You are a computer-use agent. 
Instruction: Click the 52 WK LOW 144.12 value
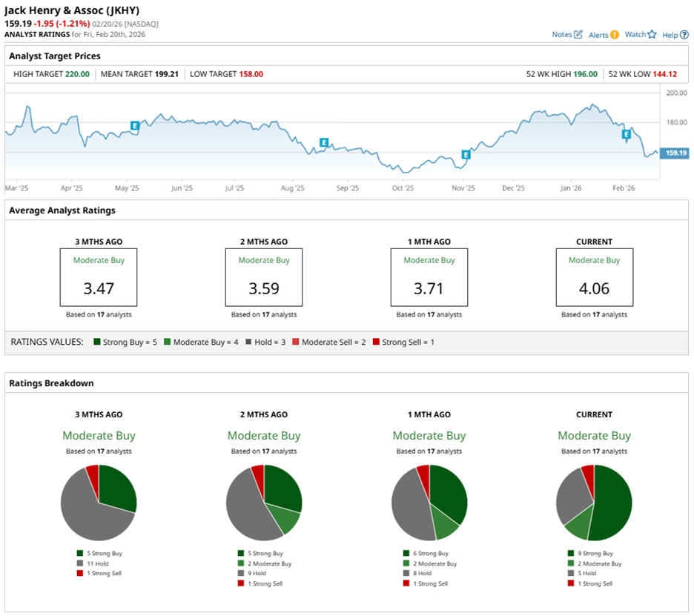(x=665, y=74)
